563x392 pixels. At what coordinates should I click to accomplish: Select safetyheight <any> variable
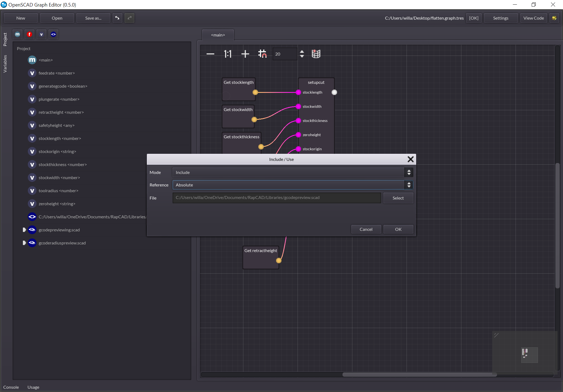pyautogui.click(x=56, y=125)
